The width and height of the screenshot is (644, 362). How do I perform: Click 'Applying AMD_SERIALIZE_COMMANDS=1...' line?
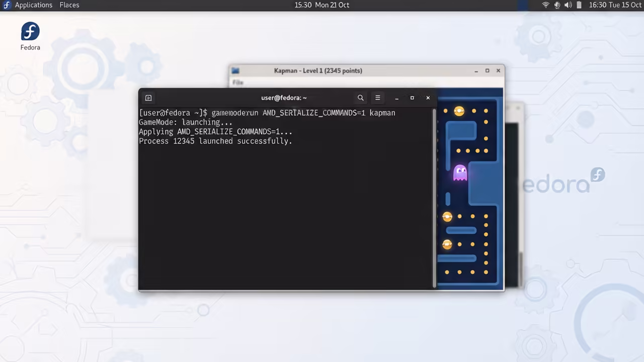[215, 132]
